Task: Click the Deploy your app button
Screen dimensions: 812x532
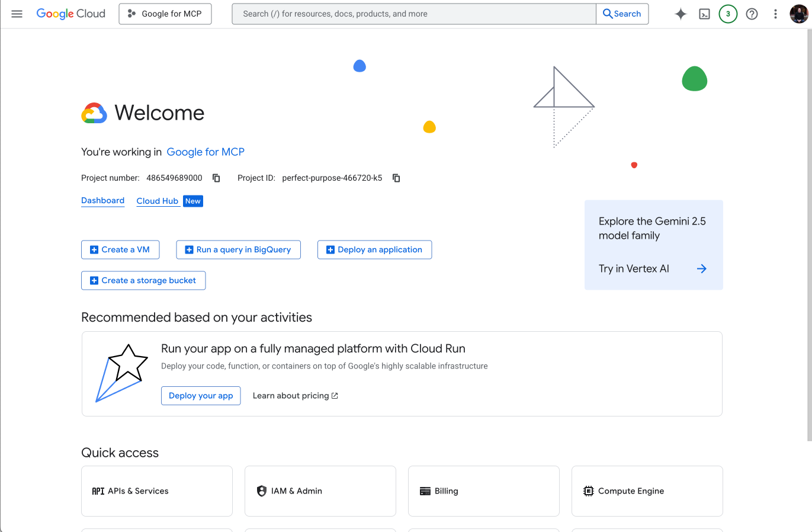Action: (x=201, y=396)
